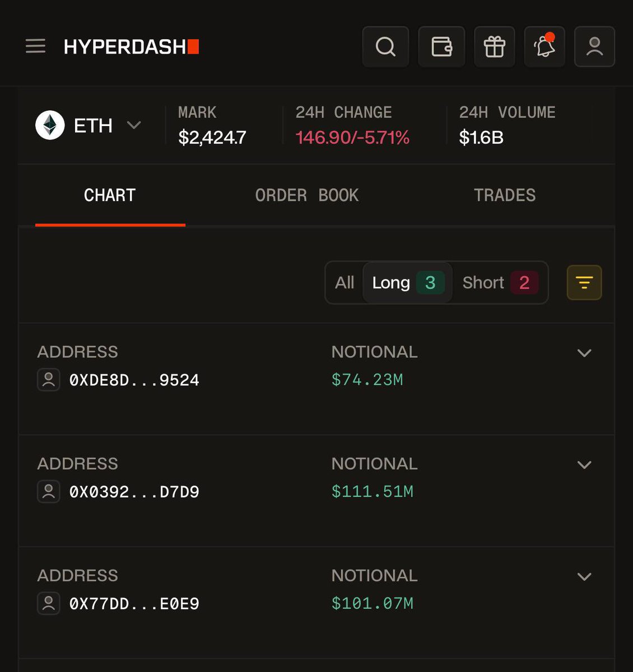Screen dimensions: 633x672
Task: Switch to the Trades tab
Action: 505,195
